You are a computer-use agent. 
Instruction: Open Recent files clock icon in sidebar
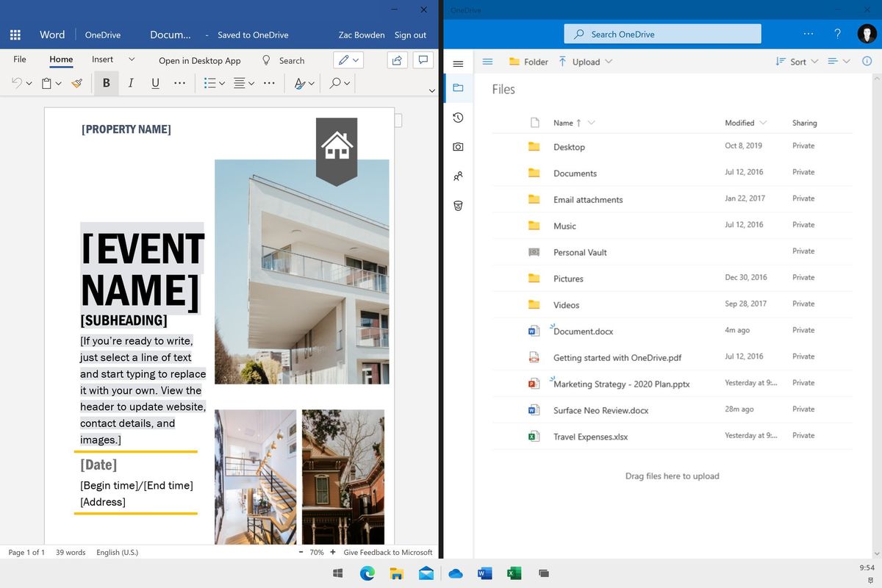(x=458, y=118)
